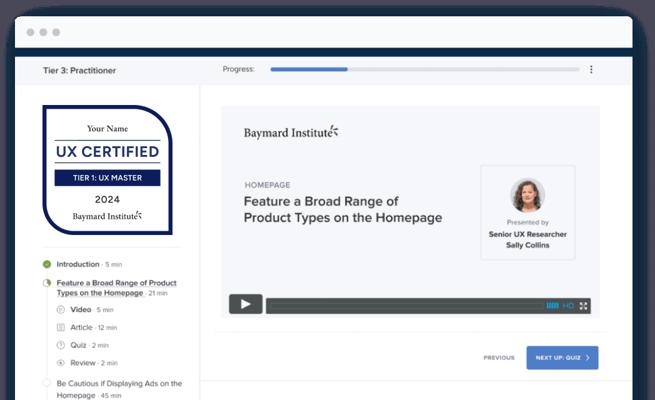Click the first window control dot
Screen dimensions: 655x400
(30, 32)
